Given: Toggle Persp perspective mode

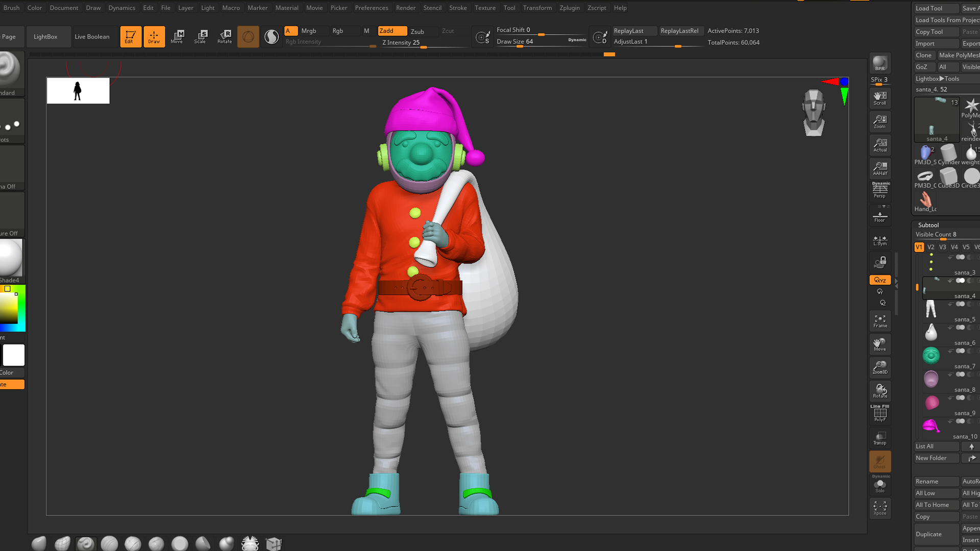Looking at the screenshot, I should [879, 190].
